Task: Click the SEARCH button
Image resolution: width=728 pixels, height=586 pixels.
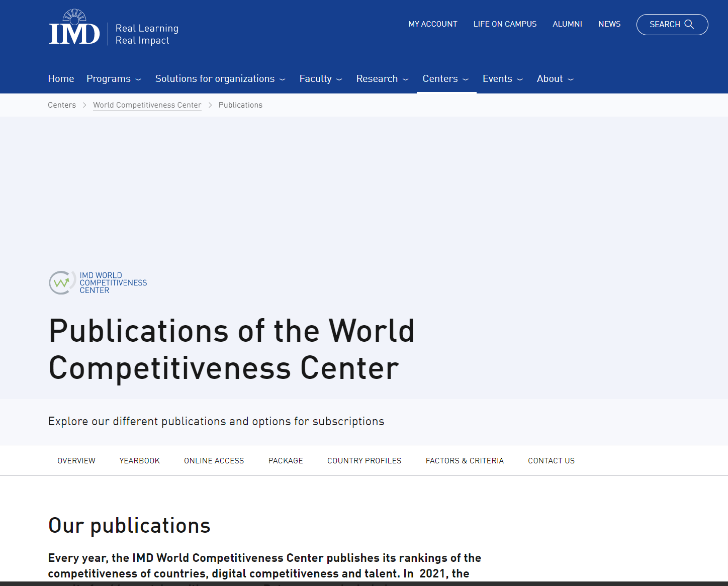Action: tap(672, 25)
